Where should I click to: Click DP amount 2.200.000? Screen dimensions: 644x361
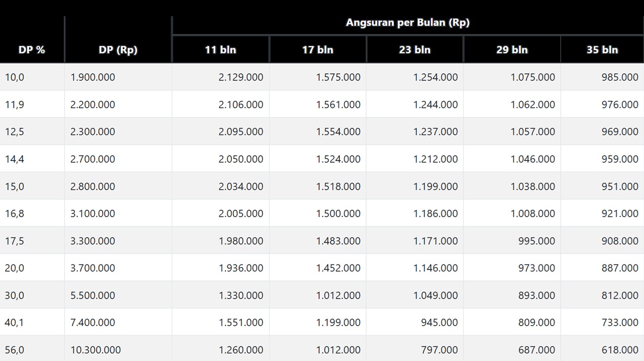click(x=92, y=105)
